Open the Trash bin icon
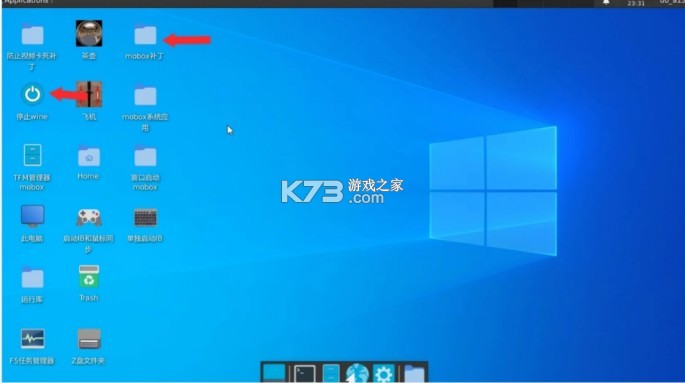This screenshot has width=685, height=383. coord(89,276)
